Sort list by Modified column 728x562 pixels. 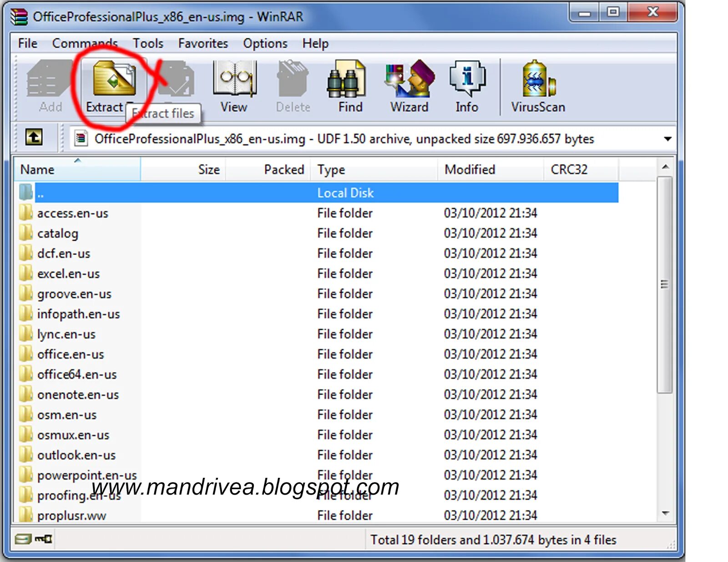tap(490, 169)
